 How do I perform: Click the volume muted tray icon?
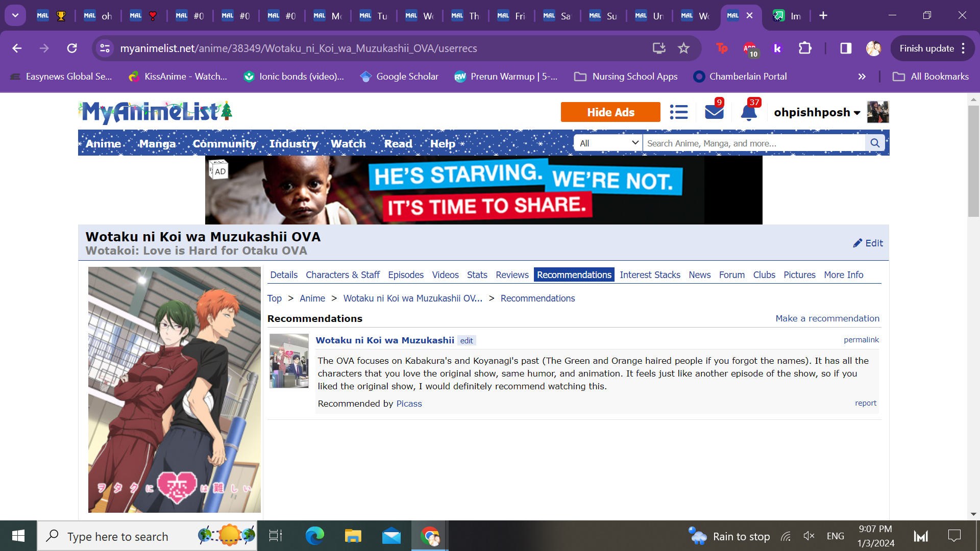coord(809,536)
